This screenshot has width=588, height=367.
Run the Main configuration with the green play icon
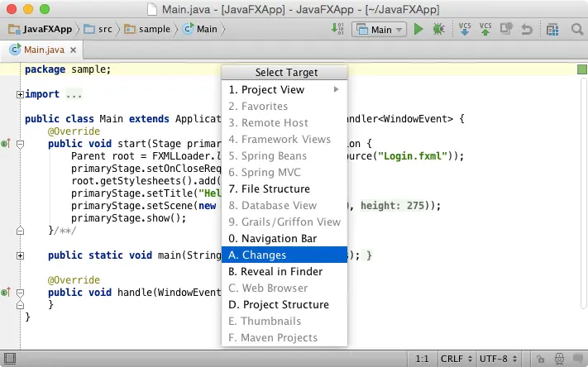tap(418, 29)
